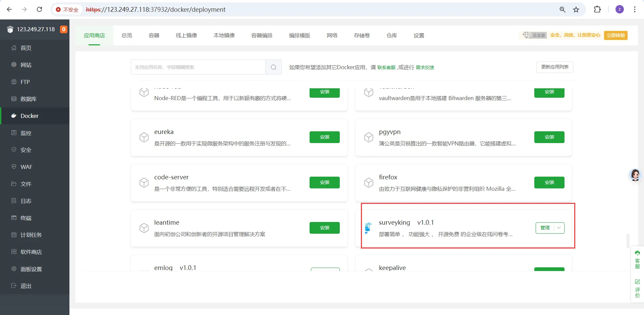The height and width of the screenshot is (315, 644).
Task: Install the code-server app
Action: pos(325,182)
